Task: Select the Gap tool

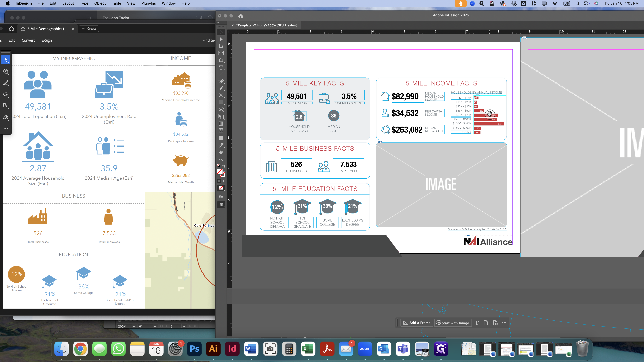Action: point(221,53)
